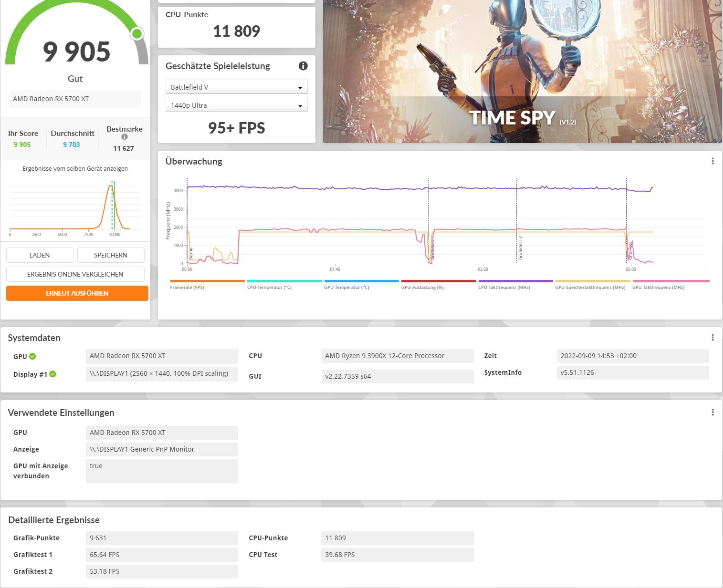Click the green score gauge indicator dot
Screen dimensions: 723x588
pos(137,33)
